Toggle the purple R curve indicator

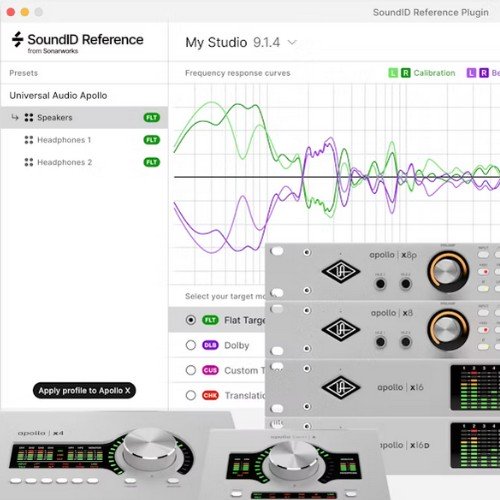484,73
